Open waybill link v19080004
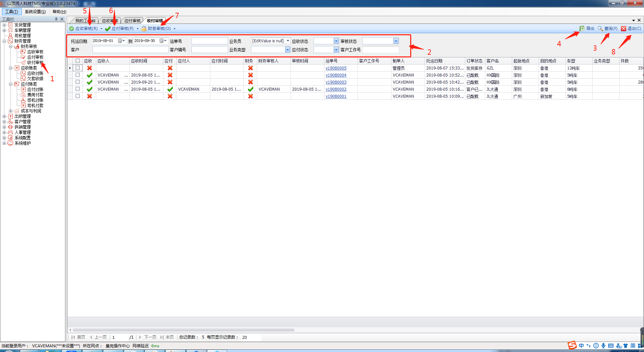This screenshot has height=352, width=644. tap(336, 75)
